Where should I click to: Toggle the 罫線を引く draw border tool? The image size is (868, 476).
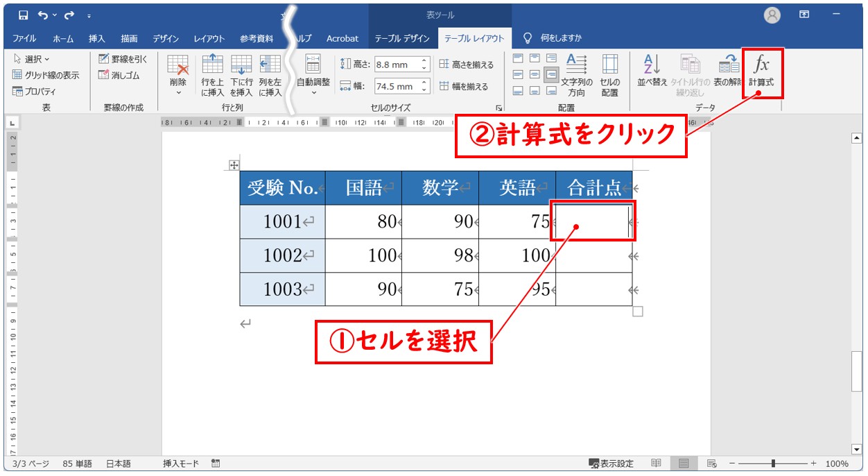pyautogui.click(x=123, y=60)
